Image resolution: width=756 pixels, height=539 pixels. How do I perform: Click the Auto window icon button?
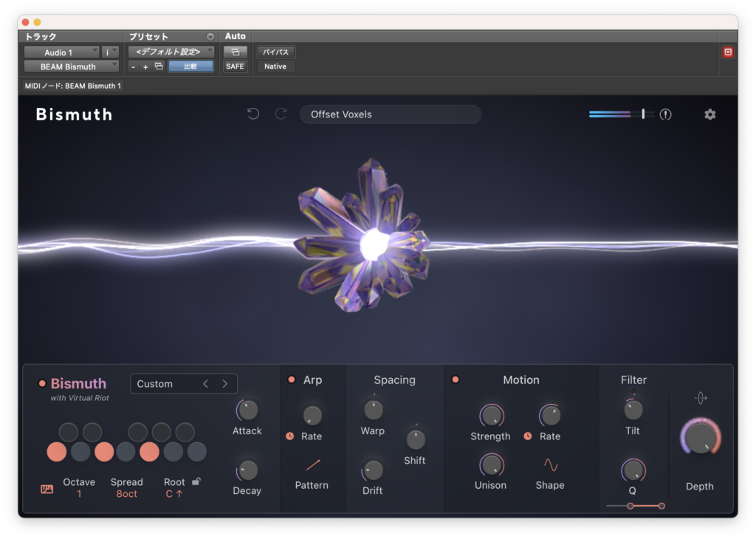[x=236, y=52]
